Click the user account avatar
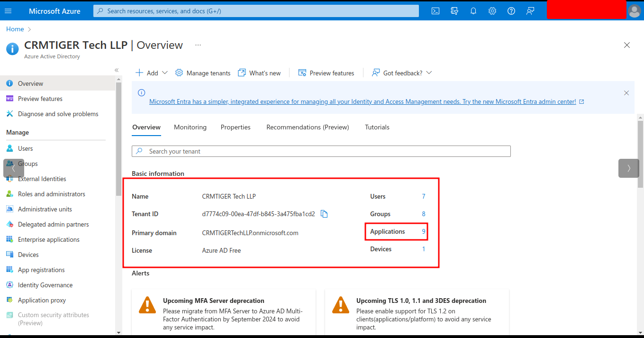The image size is (644, 338). 634,11
